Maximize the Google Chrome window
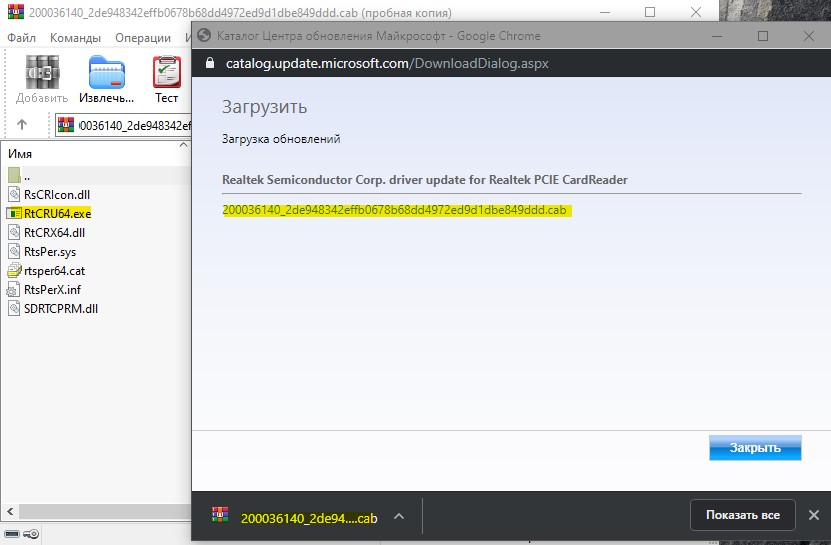The width and height of the screenshot is (831, 545). 763,36
